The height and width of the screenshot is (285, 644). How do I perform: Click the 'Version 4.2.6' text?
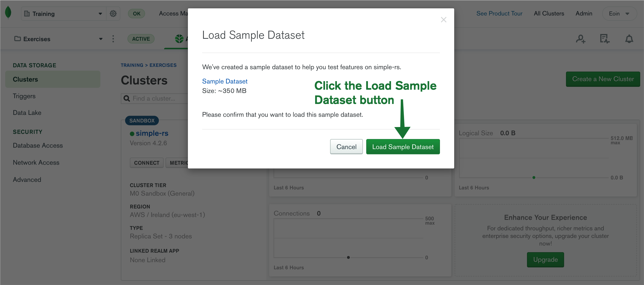coord(148,143)
